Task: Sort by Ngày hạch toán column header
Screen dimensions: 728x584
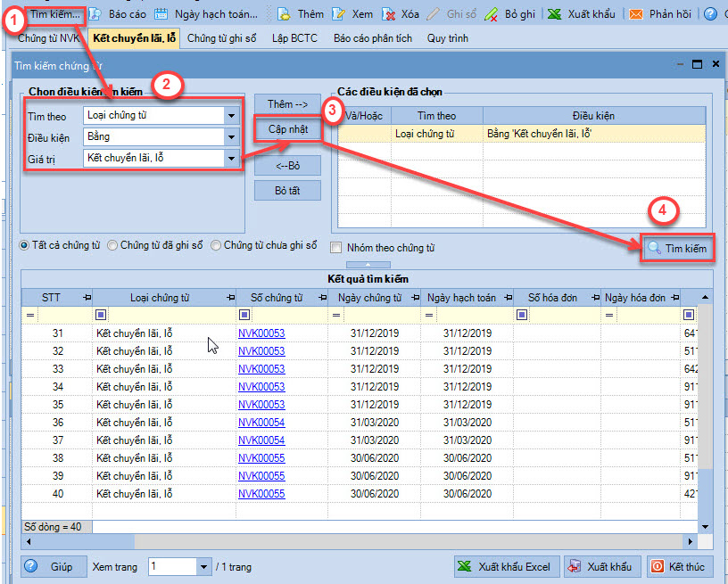Action: [461, 297]
